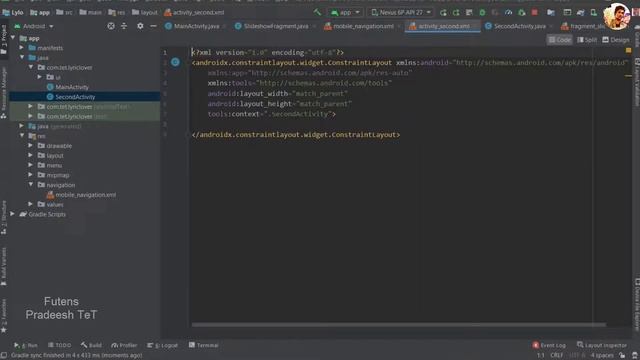Click the Make Project hammer icon

click(x=317, y=12)
